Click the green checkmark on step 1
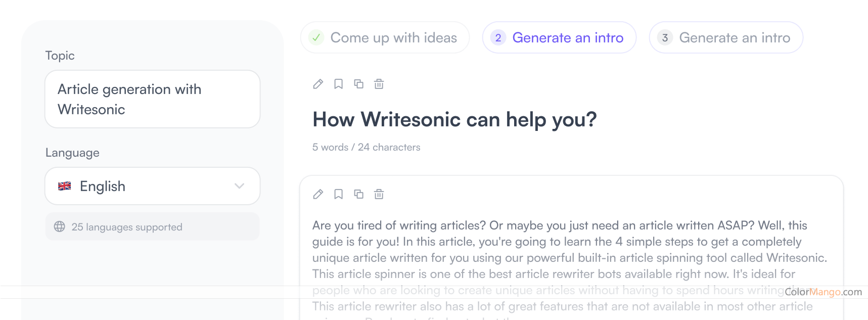Screen dimensions: 868x320 click(316, 37)
